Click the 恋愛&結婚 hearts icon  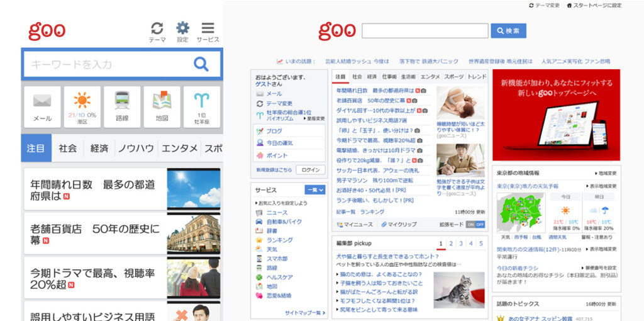point(259,296)
